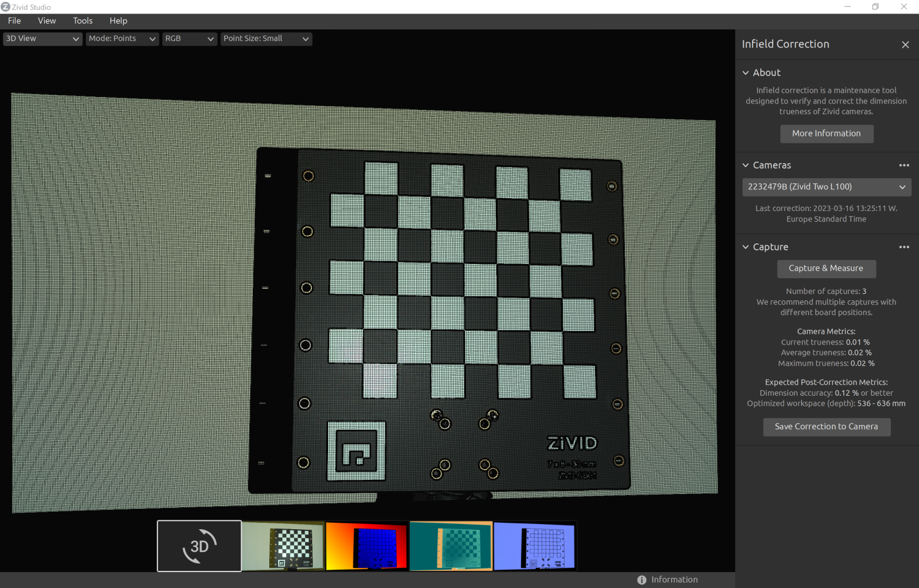Click the Capture & Measure button
The image size is (919, 588).
826,269
